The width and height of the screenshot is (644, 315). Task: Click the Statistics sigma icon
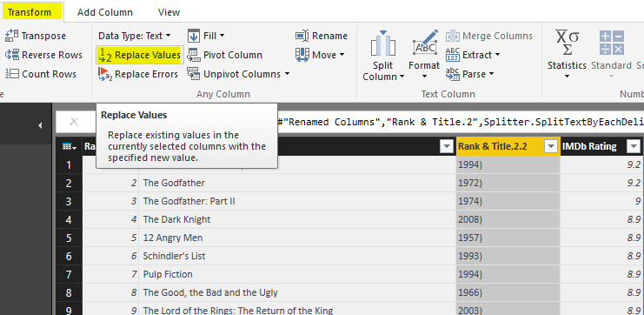pos(567,43)
